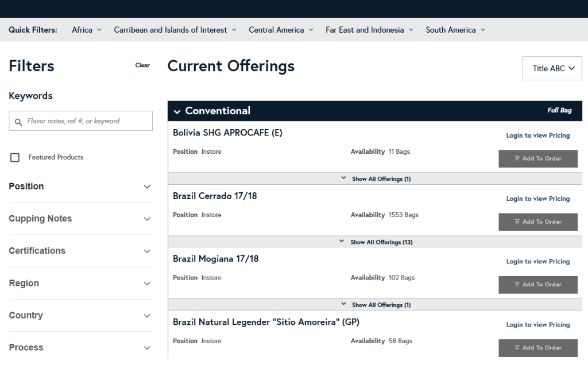Click the search magnifier icon in Keywords

18,122
